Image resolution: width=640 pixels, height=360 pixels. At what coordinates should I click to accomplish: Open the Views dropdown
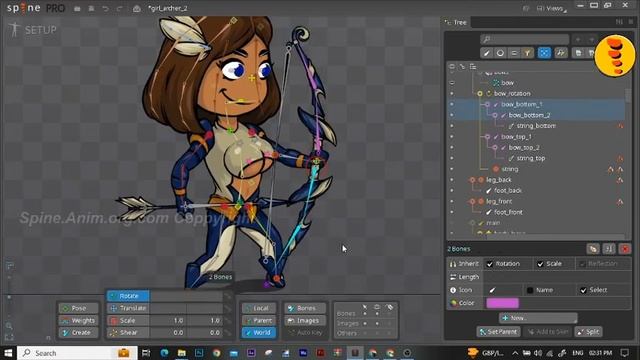(551, 9)
